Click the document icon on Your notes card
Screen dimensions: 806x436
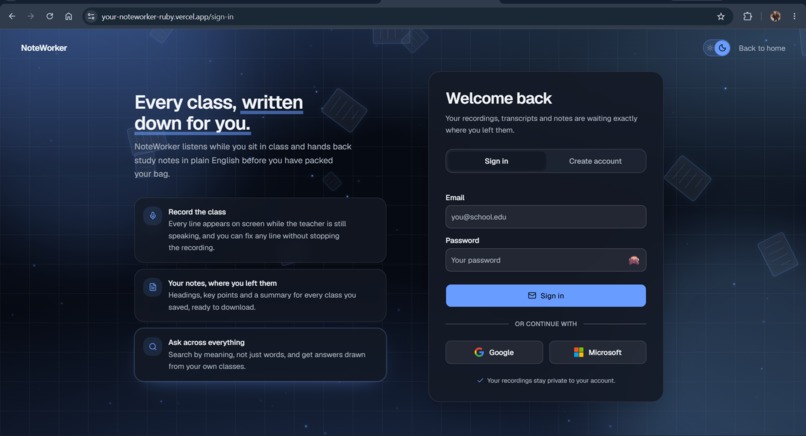[x=153, y=287]
